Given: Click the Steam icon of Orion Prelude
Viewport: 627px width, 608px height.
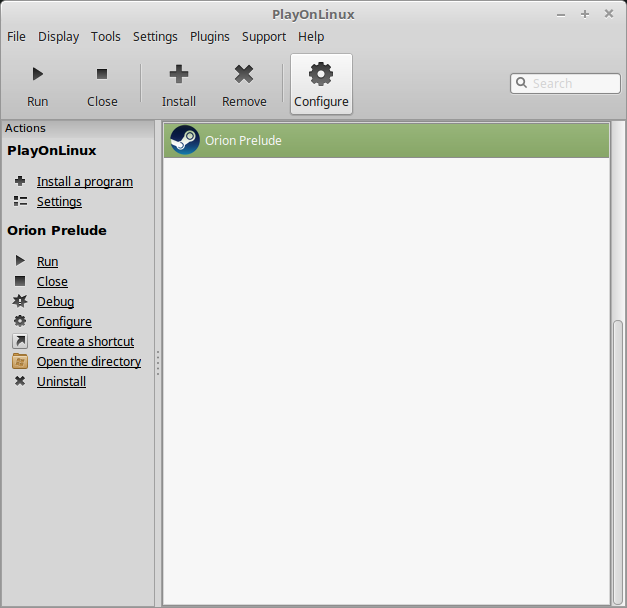Looking at the screenshot, I should click(x=185, y=140).
